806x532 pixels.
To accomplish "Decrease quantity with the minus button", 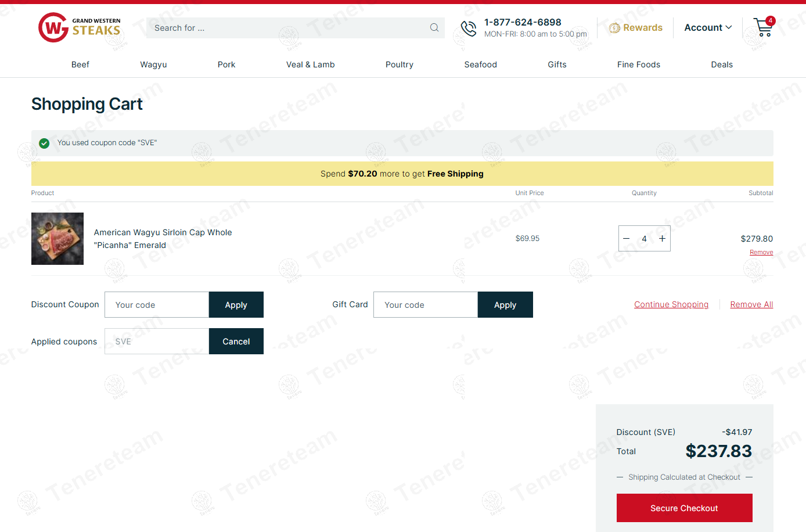I will pyautogui.click(x=627, y=238).
